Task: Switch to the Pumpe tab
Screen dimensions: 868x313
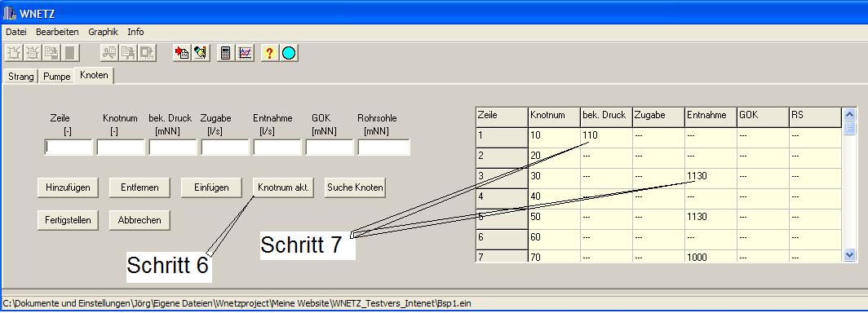Action: point(57,77)
